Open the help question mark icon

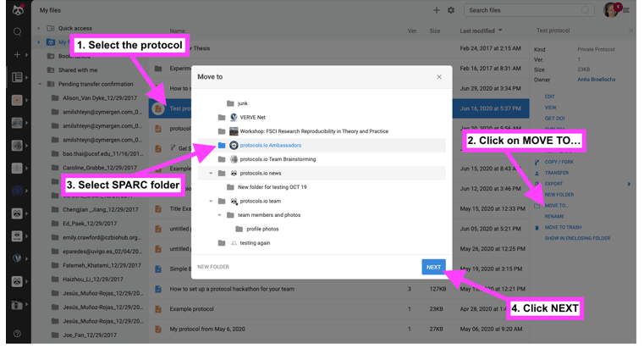(x=17, y=334)
